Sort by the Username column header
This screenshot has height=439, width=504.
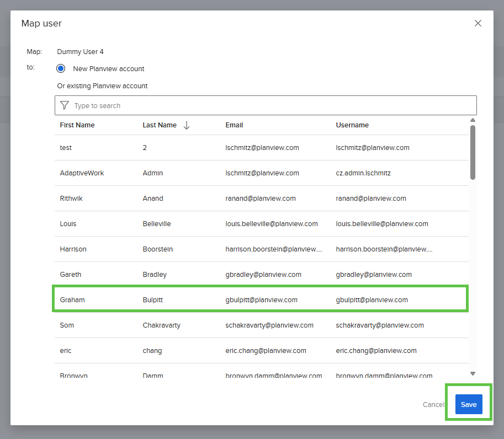click(352, 125)
